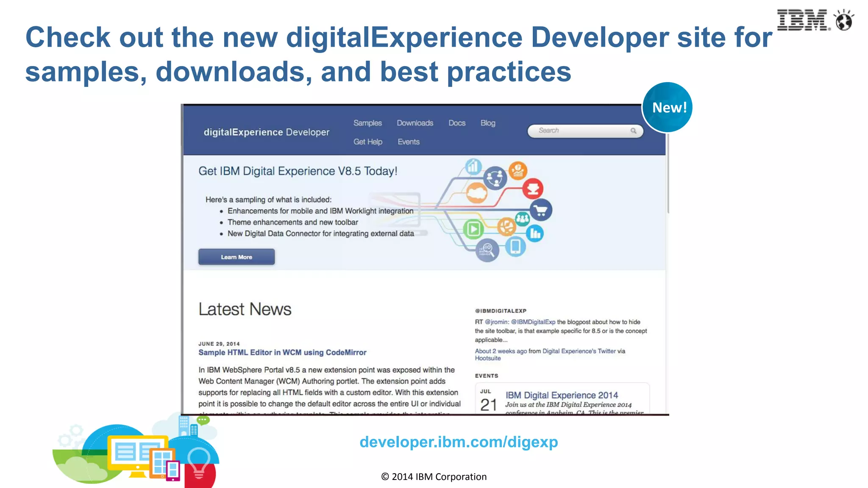The image size is (868, 488).
Task: Click the magnifier analytics icon in graphic
Action: tap(487, 250)
